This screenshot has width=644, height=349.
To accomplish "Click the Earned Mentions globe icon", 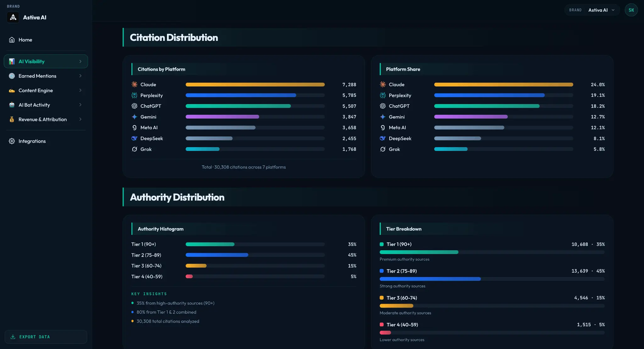I will pos(12,76).
